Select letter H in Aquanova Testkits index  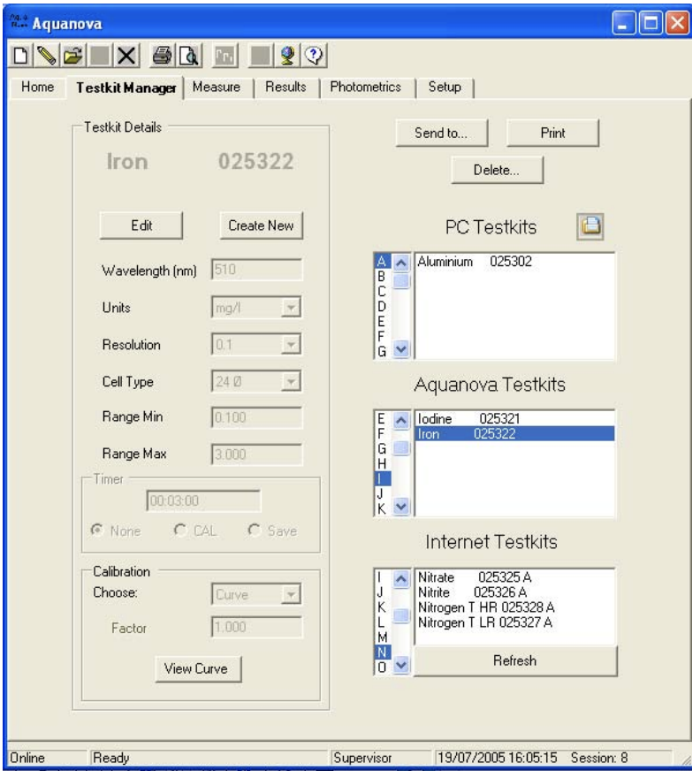[x=382, y=463]
